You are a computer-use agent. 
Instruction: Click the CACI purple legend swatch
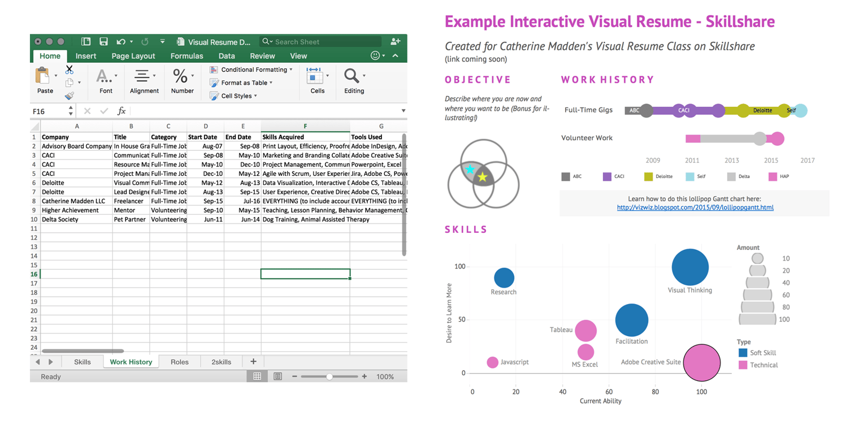click(x=607, y=177)
